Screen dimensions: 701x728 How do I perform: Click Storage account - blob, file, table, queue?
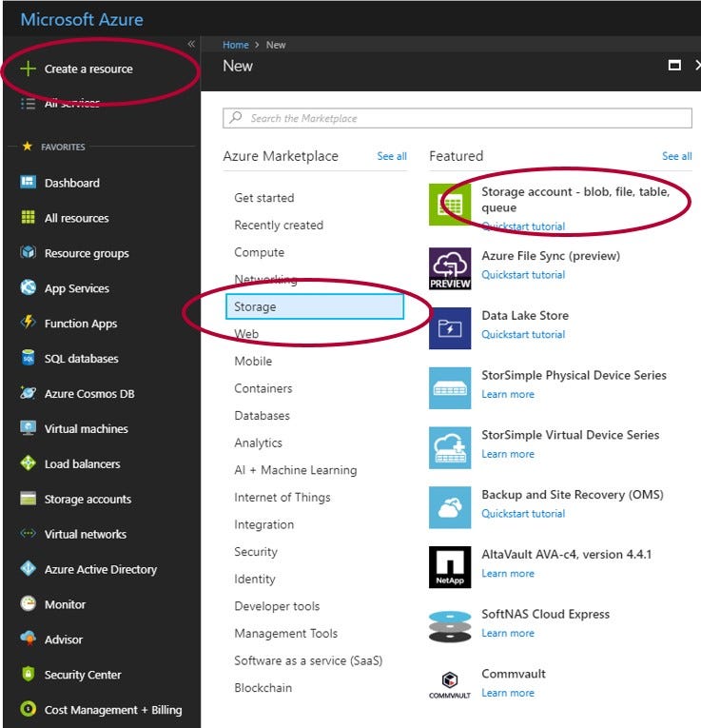[x=575, y=199]
